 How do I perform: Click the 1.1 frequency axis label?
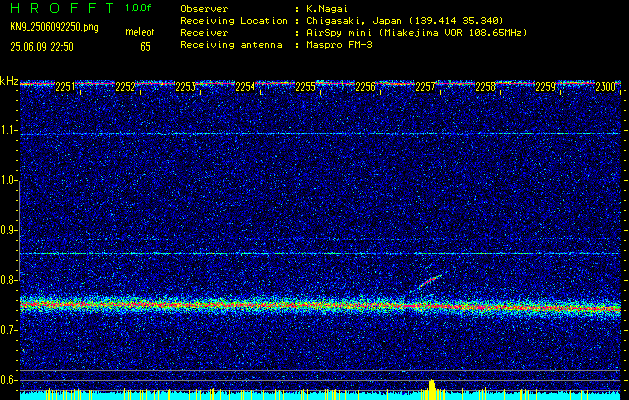tap(8, 130)
